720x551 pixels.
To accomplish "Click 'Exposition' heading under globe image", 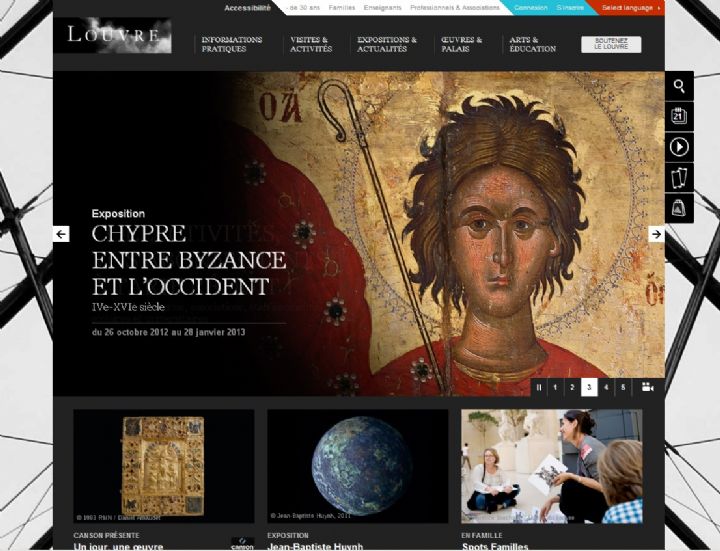I will pyautogui.click(x=287, y=535).
